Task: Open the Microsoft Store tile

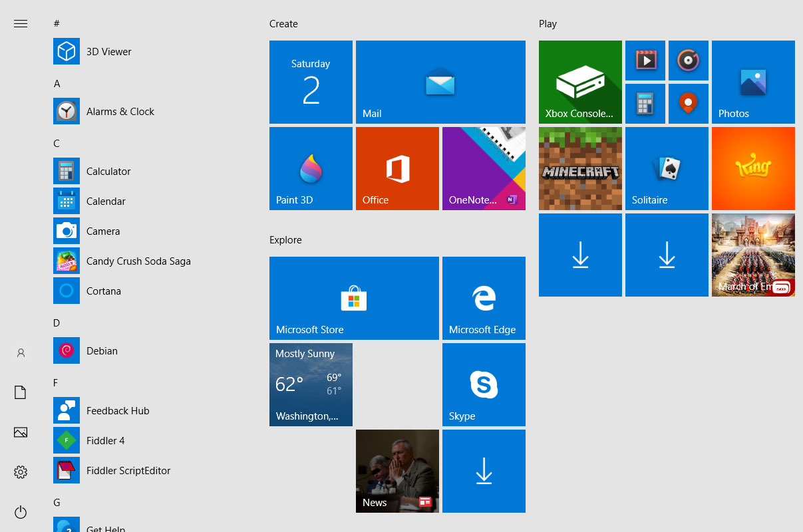Action: click(354, 298)
